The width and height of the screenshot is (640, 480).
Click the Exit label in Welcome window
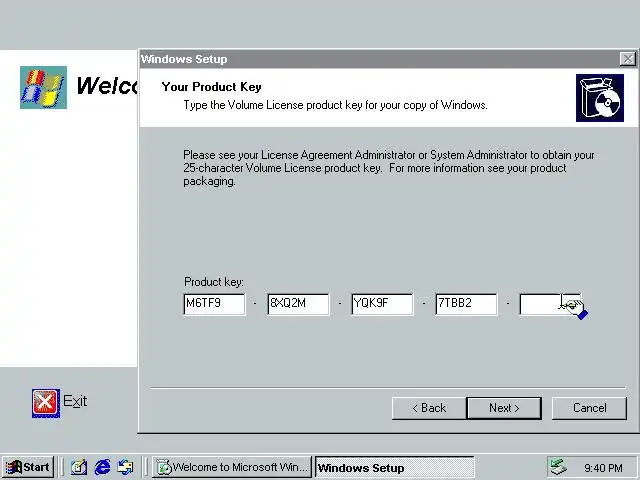pos(75,401)
